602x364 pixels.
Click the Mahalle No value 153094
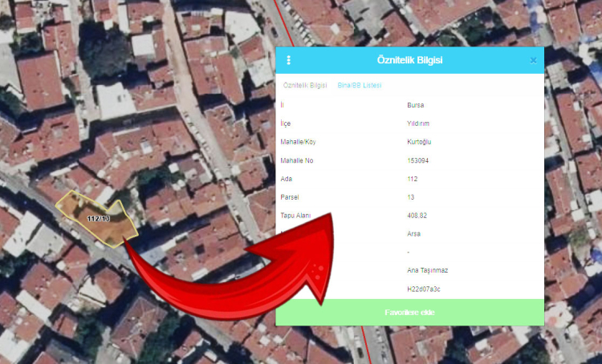(x=418, y=160)
